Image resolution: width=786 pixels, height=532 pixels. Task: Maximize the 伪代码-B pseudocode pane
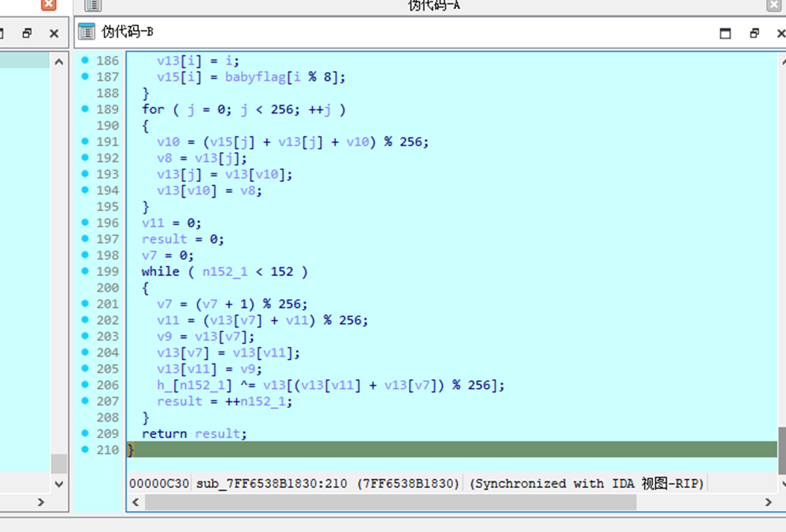coord(725,33)
